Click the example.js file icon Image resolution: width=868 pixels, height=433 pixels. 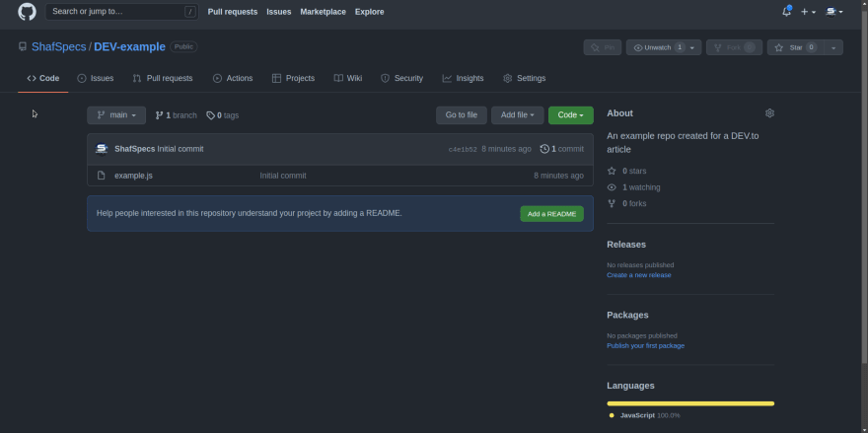click(x=102, y=176)
